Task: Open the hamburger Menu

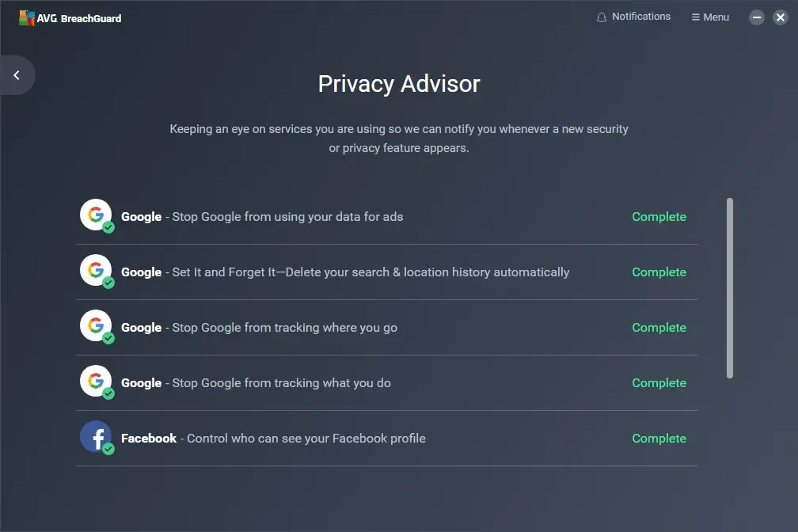Action: pos(710,17)
